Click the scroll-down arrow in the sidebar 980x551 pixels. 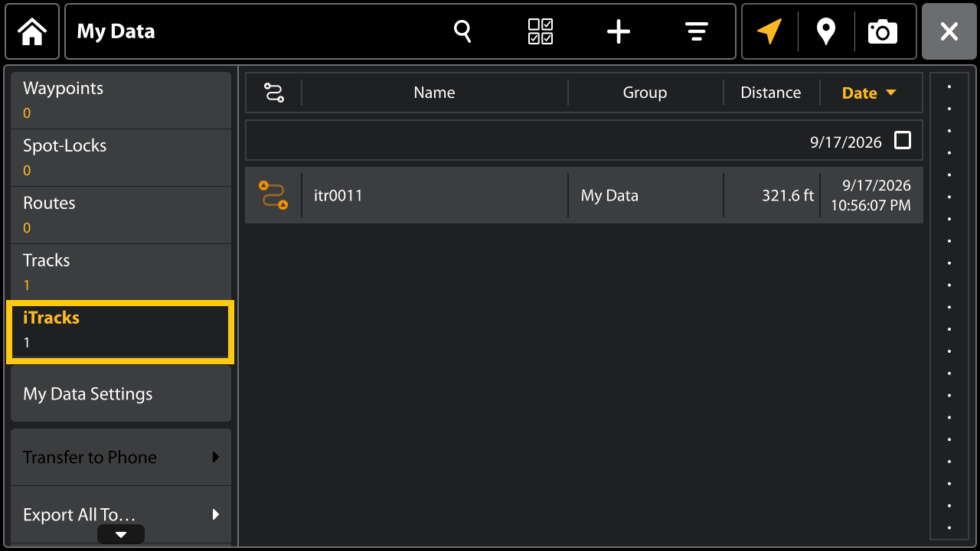[121, 534]
